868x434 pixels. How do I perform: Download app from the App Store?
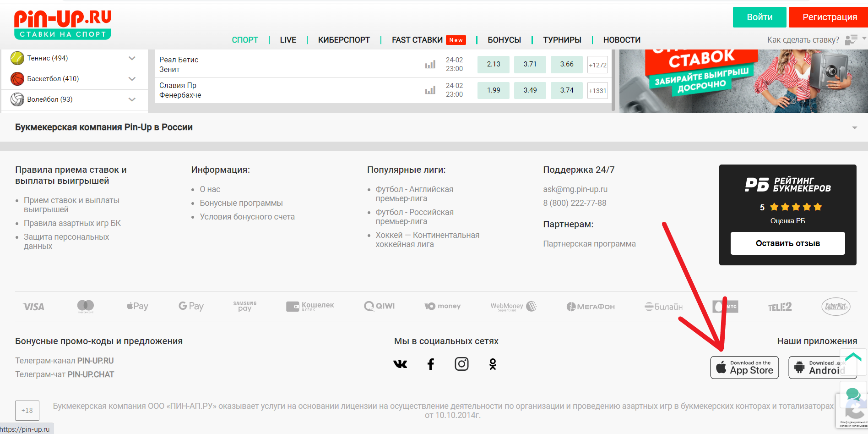[x=744, y=368]
